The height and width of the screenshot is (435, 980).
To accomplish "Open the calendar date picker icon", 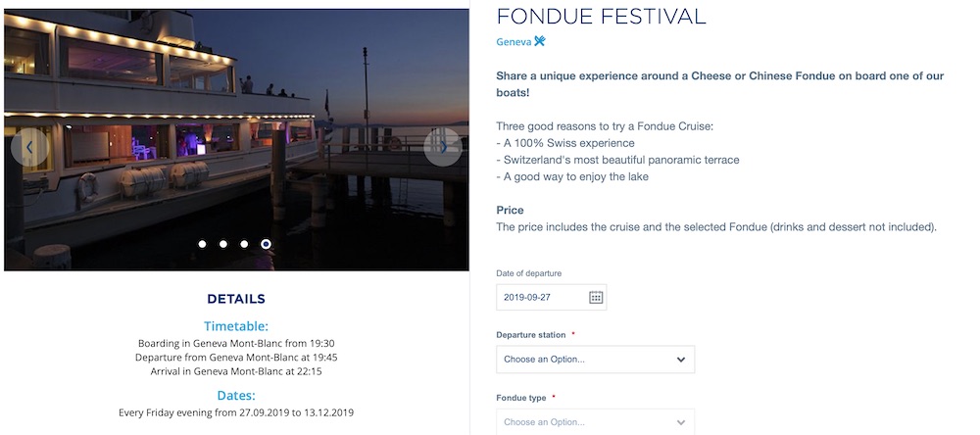I will tap(596, 297).
